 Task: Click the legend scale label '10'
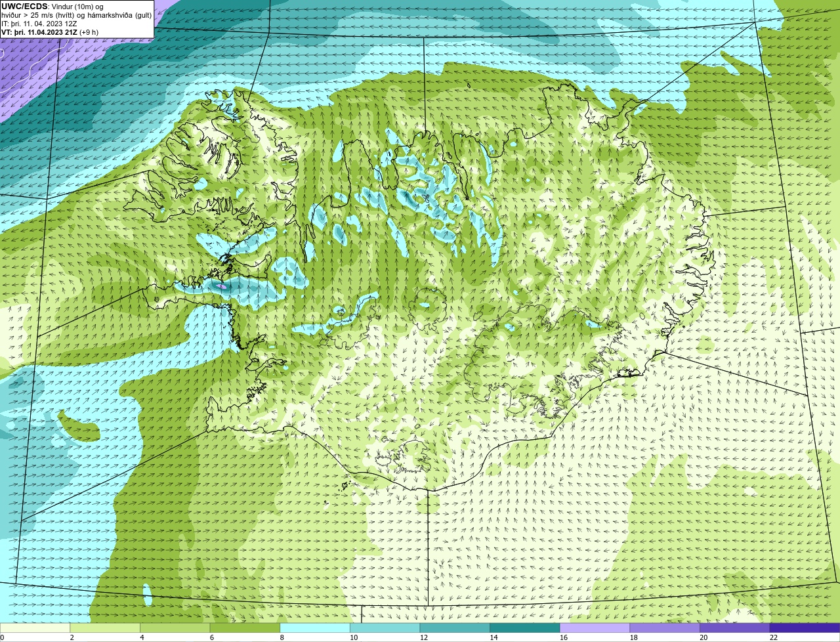354,637
